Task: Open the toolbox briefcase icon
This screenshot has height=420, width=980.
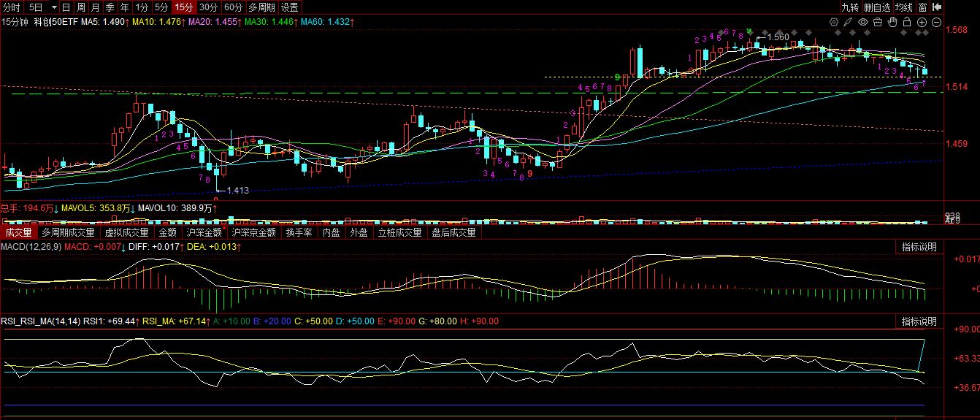Action: [x=877, y=23]
